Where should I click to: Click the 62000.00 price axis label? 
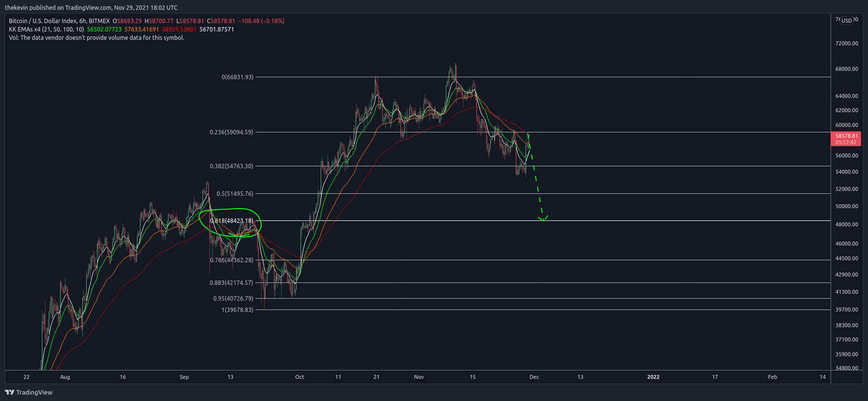(x=847, y=110)
